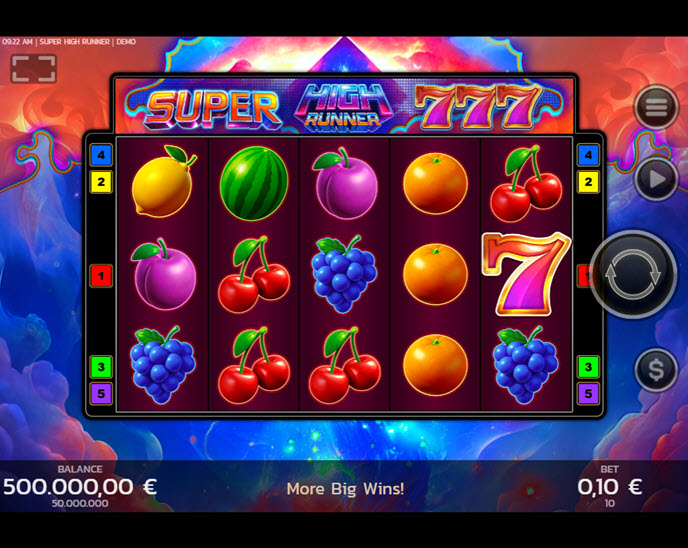
Task: Click the Super High Runner logo banner
Action: 344,106
